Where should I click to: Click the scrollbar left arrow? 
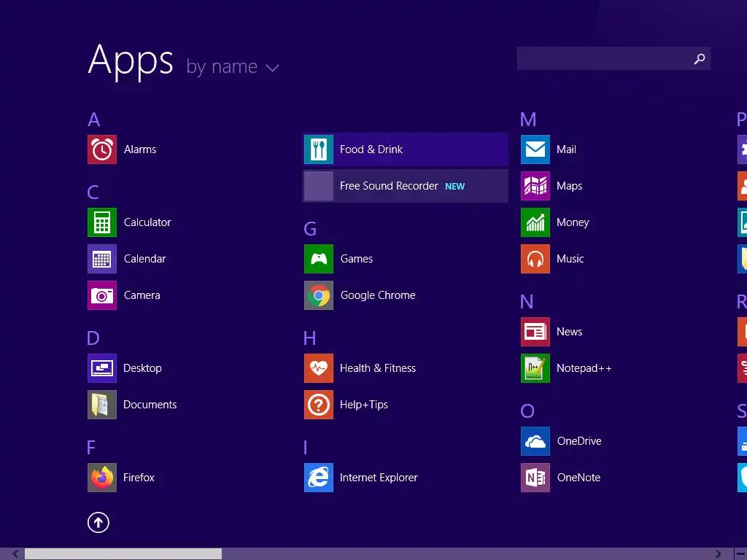point(15,554)
